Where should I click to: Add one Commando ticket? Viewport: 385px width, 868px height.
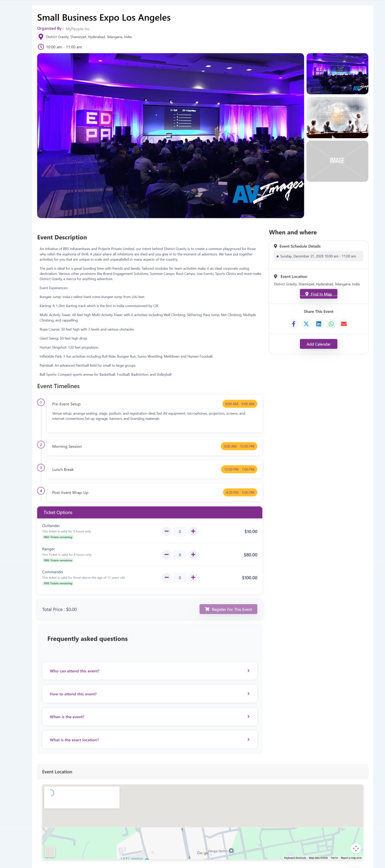tap(193, 577)
